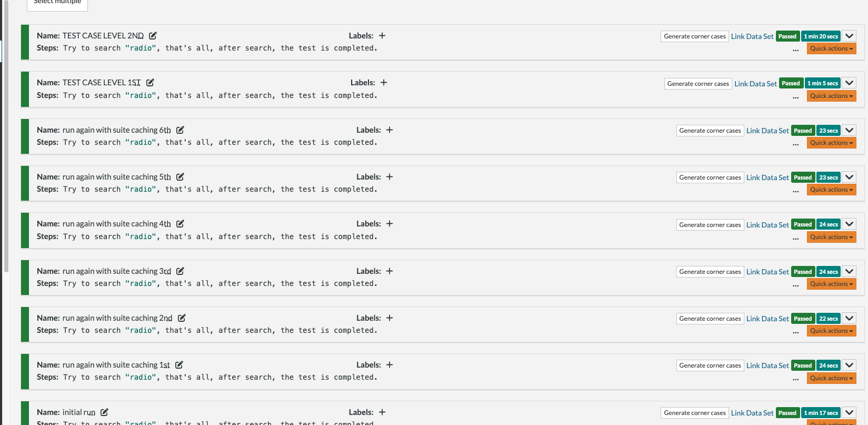Edit name of suite caching 6th test
Viewport: 868px width, 425px height.
coord(180,130)
